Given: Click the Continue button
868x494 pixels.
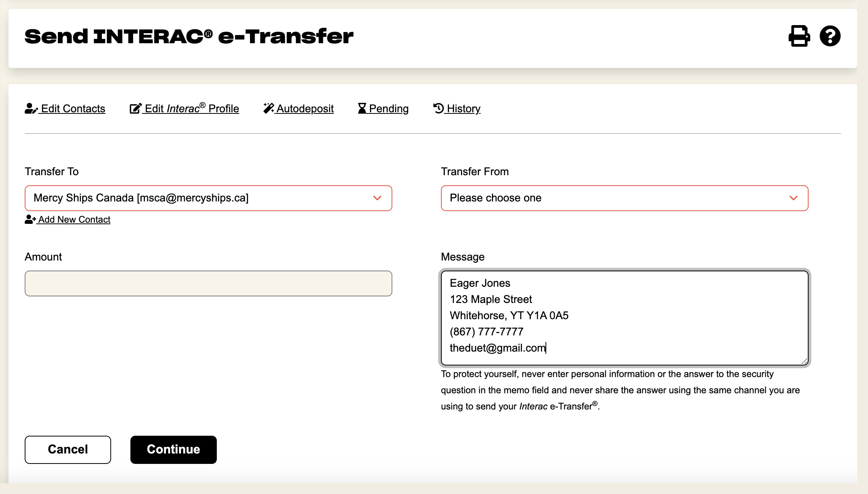Looking at the screenshot, I should coord(174,450).
